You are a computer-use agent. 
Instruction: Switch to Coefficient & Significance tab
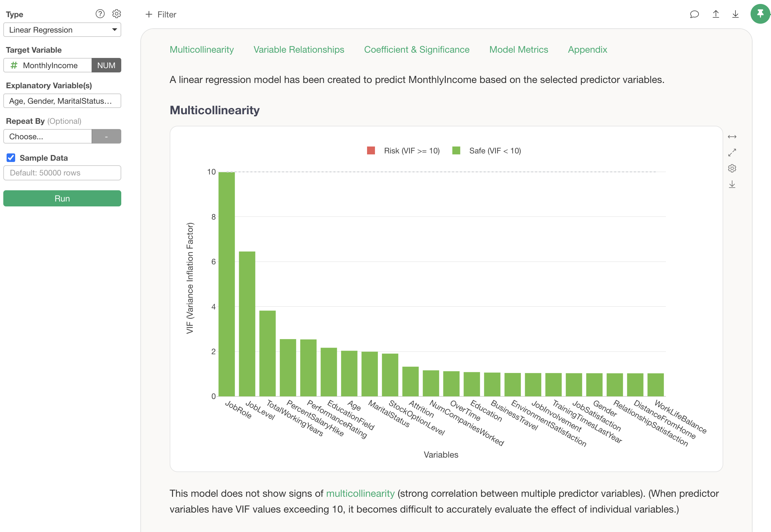point(416,50)
